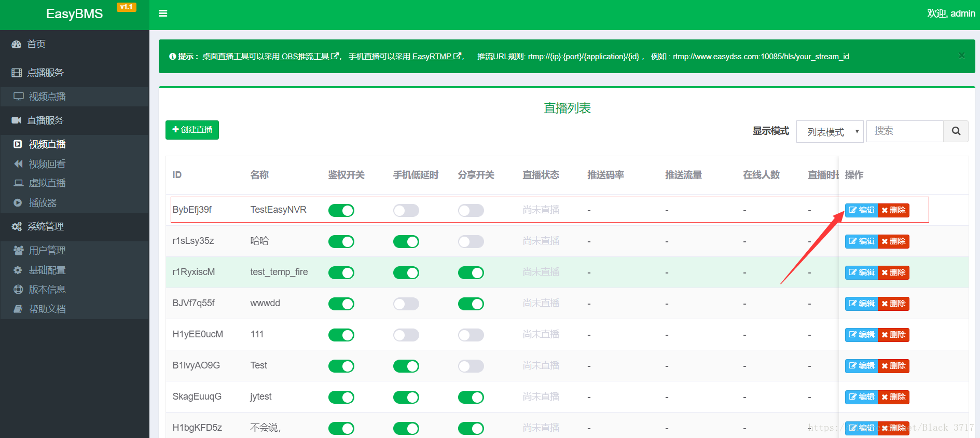Screen dimensions: 980x438
Task: Enable 手机低延时 for wwwdd
Action: click(x=406, y=304)
